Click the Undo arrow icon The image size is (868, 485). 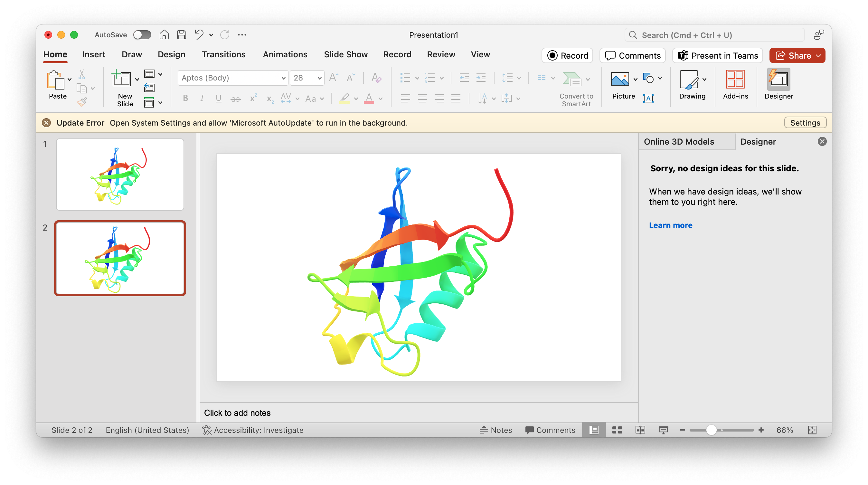199,35
